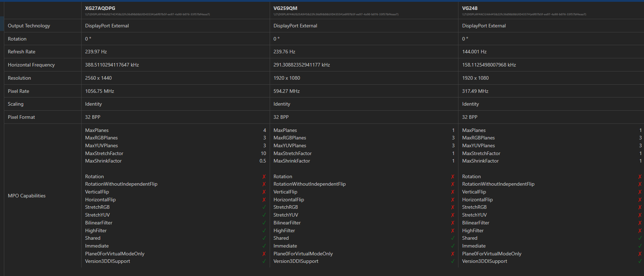The image size is (644, 276).
Task: Click the green check for VG259QM Immediate
Action: 453,246
